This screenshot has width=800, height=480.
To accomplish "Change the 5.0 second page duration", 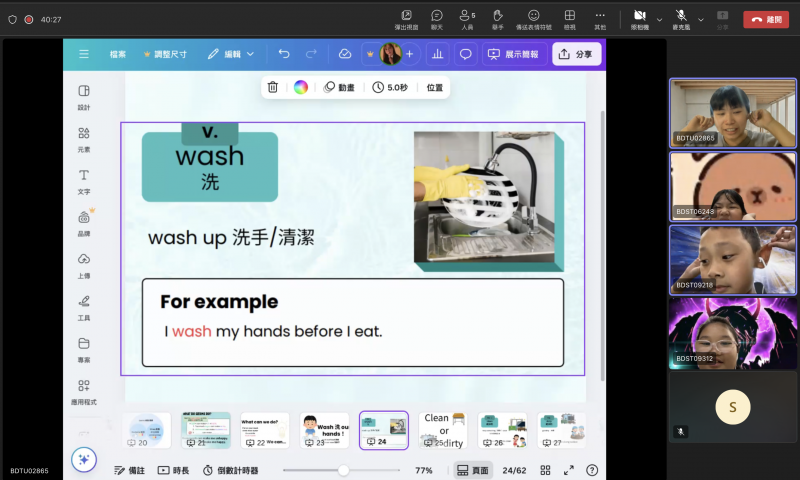I will click(390, 87).
